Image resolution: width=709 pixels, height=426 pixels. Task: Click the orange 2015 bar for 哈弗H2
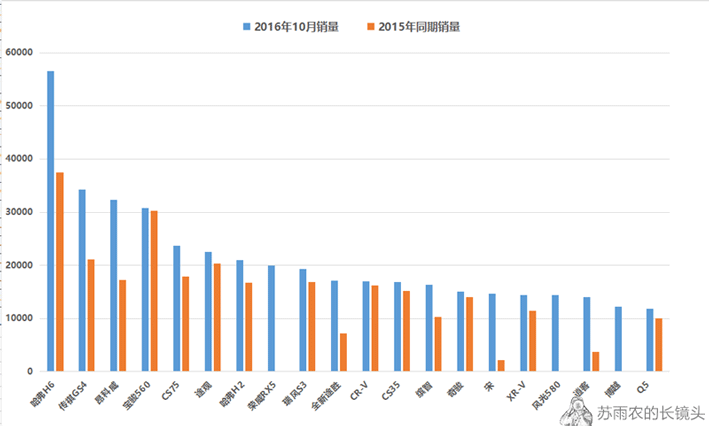click(249, 327)
